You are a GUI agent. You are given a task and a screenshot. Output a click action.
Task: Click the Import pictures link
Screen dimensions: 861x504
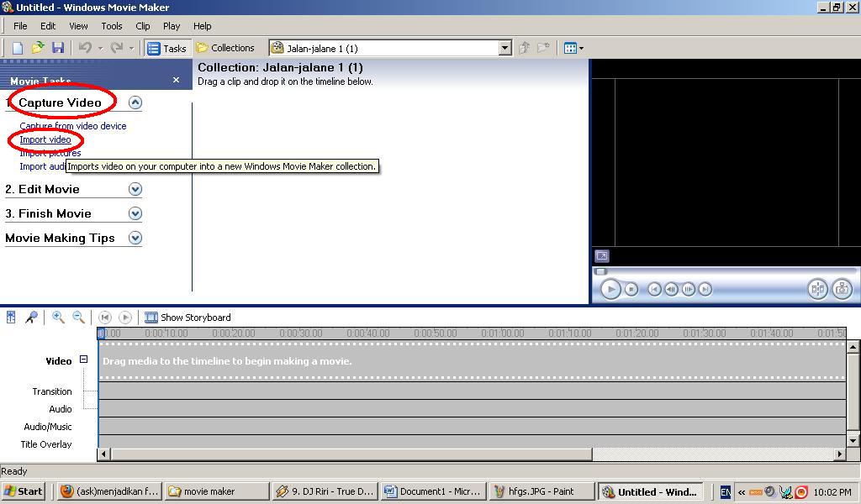[50, 153]
